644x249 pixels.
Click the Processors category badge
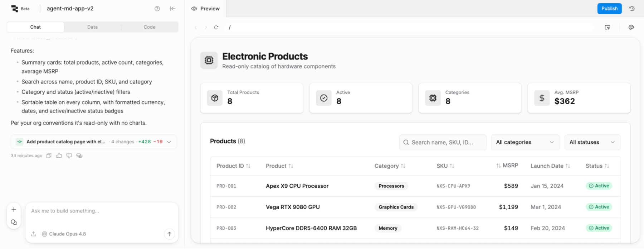[391, 186]
